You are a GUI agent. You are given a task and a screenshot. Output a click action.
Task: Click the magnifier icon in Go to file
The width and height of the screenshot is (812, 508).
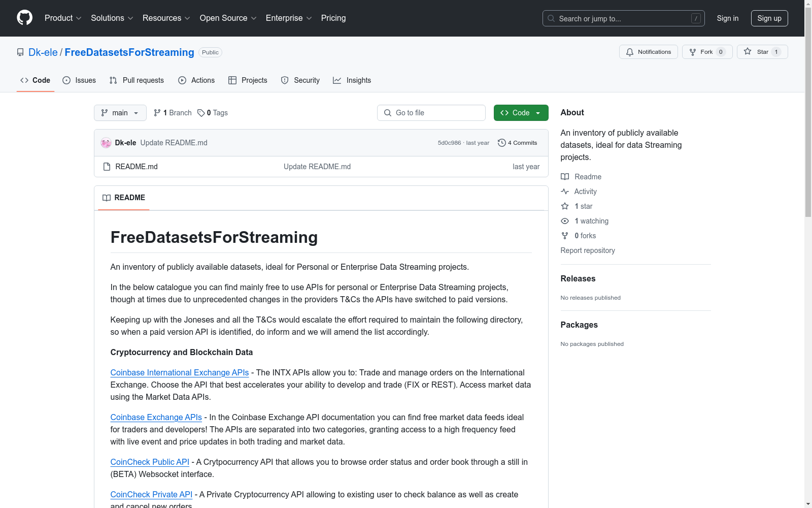point(388,113)
